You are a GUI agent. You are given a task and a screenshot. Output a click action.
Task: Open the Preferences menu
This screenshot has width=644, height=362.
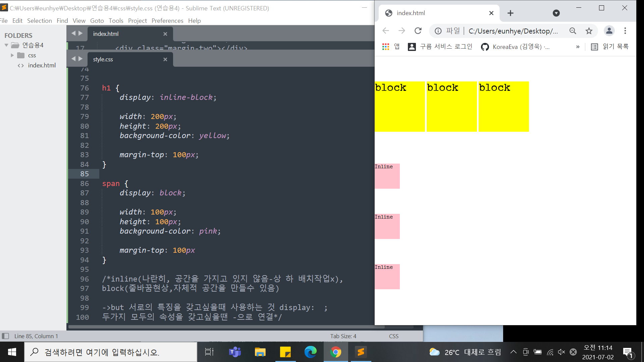167,20
